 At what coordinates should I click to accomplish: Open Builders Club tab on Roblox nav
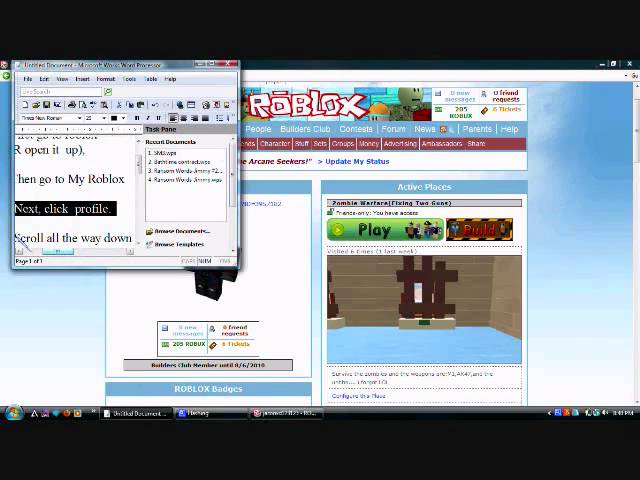pos(305,129)
